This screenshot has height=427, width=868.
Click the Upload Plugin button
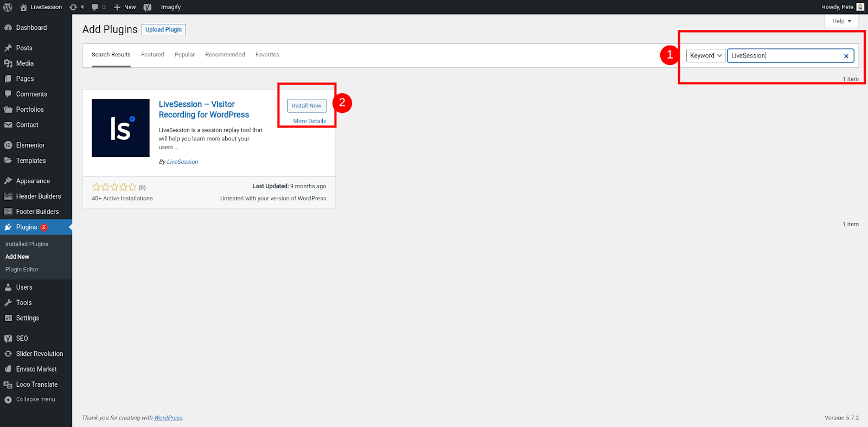tap(164, 30)
